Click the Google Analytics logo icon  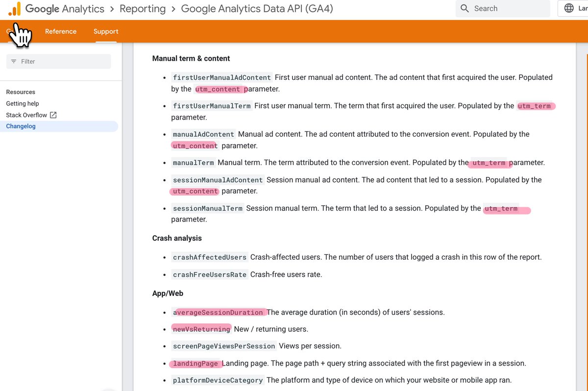pyautogui.click(x=14, y=9)
